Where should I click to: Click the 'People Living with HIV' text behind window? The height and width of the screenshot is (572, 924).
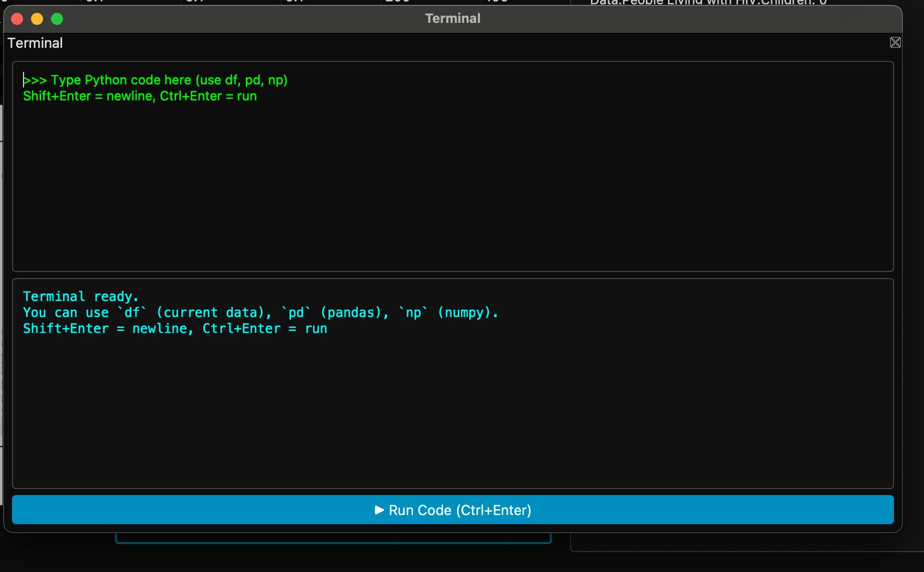pos(707,2)
